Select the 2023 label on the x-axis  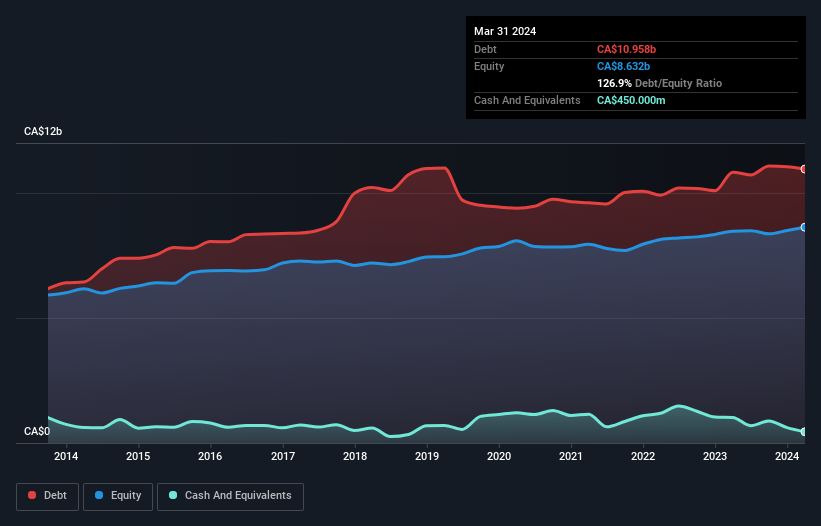(715, 456)
